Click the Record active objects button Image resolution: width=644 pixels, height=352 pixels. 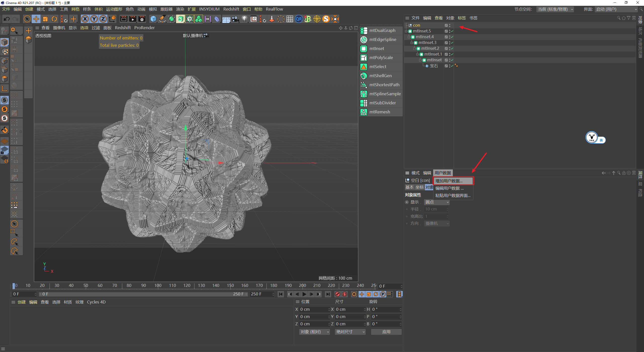338,294
